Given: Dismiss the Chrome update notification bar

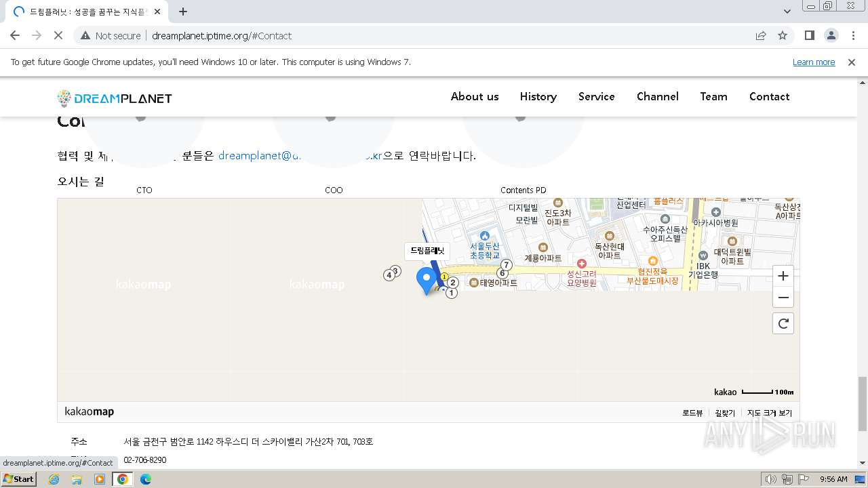Looking at the screenshot, I should click(x=851, y=62).
